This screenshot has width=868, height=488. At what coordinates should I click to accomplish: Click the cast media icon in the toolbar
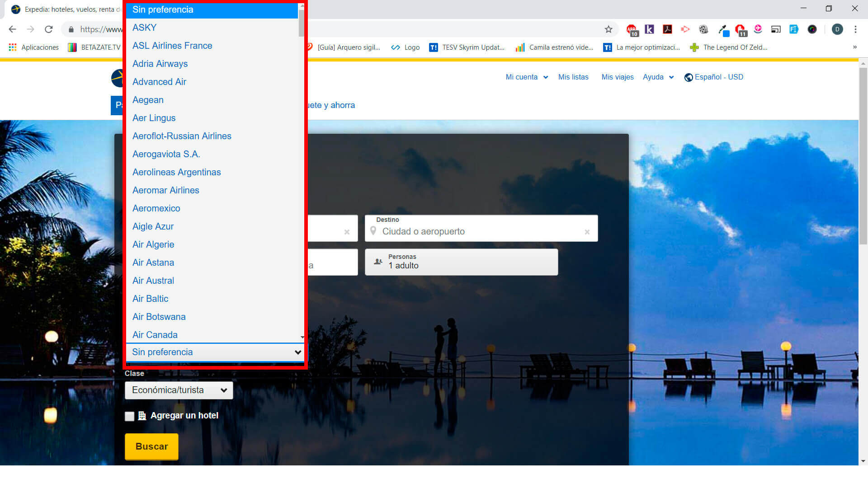pyautogui.click(x=776, y=29)
